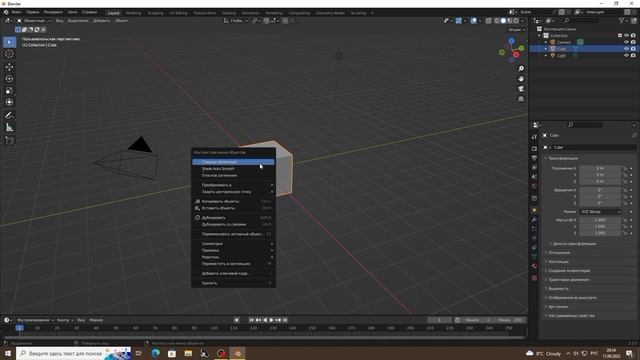
Task: Open the Output properties tab
Action: click(x=534, y=158)
